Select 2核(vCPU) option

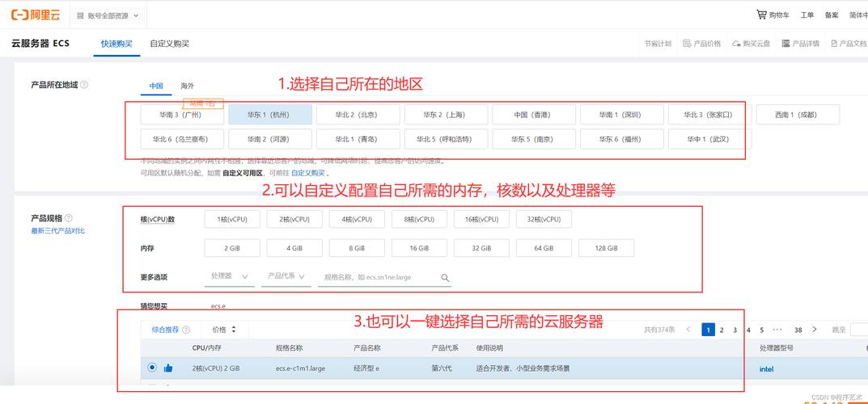coord(294,220)
